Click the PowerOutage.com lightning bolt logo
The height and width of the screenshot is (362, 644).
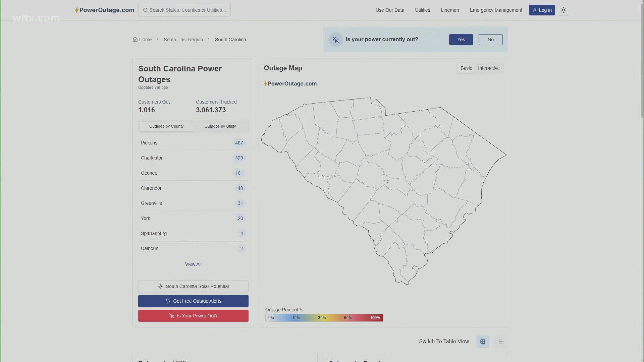click(x=77, y=10)
